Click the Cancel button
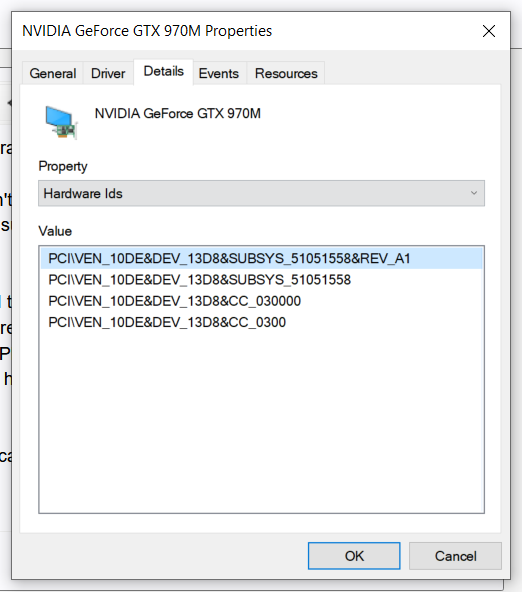 [x=455, y=556]
